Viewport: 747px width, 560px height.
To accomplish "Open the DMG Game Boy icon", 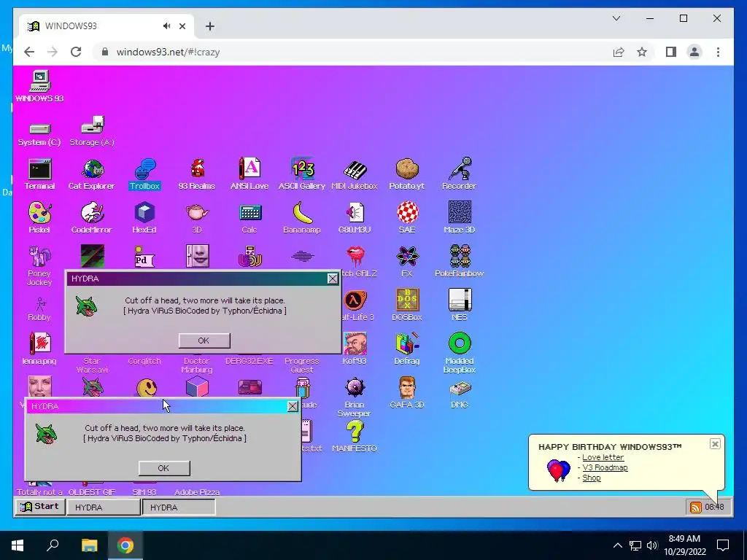I will coord(460,394).
